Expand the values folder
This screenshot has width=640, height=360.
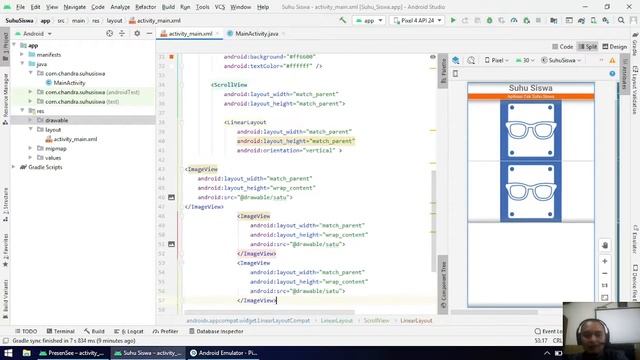[31, 158]
